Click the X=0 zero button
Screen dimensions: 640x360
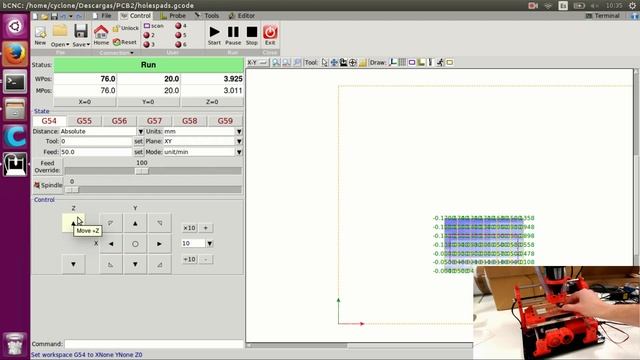tap(85, 102)
